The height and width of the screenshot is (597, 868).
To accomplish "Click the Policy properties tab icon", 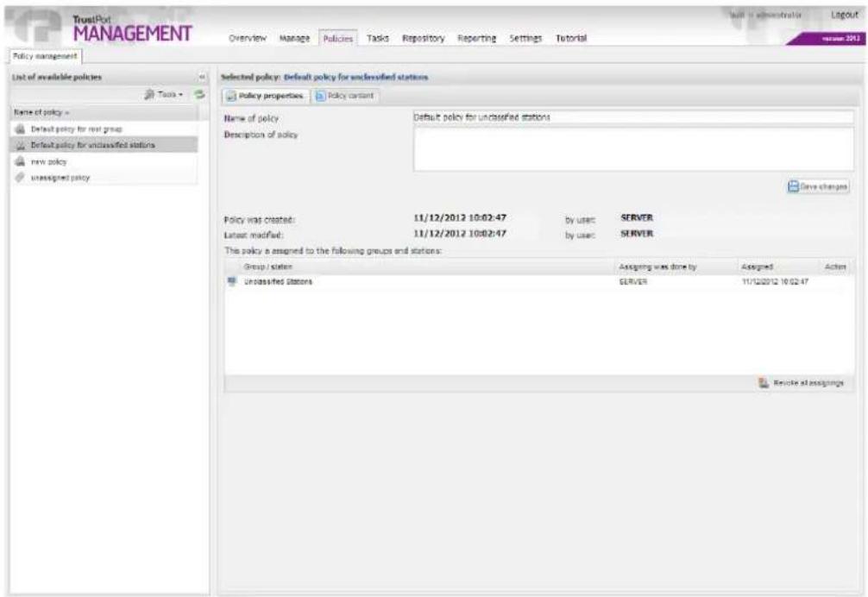I will coord(231,97).
